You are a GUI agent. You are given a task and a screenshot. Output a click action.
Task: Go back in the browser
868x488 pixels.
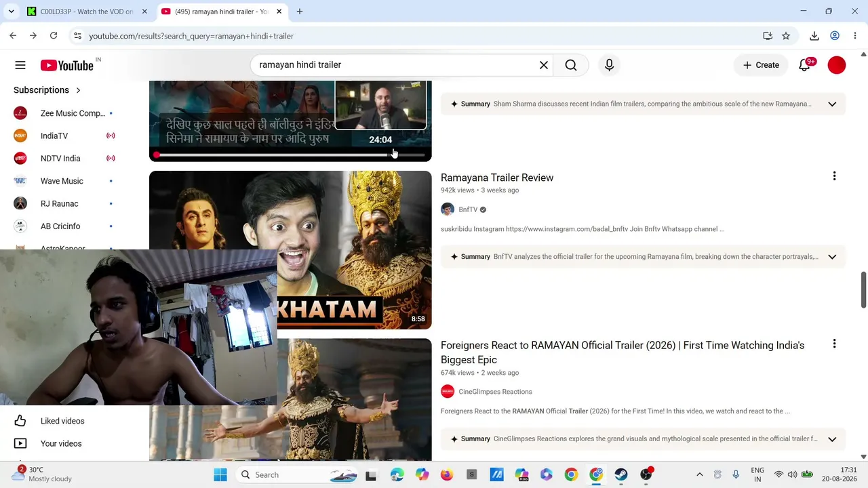tap(13, 36)
